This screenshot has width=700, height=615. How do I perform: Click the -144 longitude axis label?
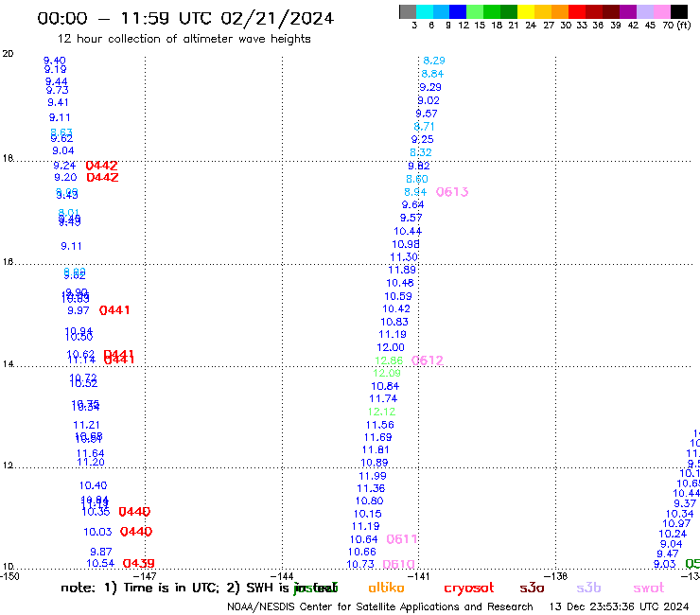pyautogui.click(x=282, y=576)
